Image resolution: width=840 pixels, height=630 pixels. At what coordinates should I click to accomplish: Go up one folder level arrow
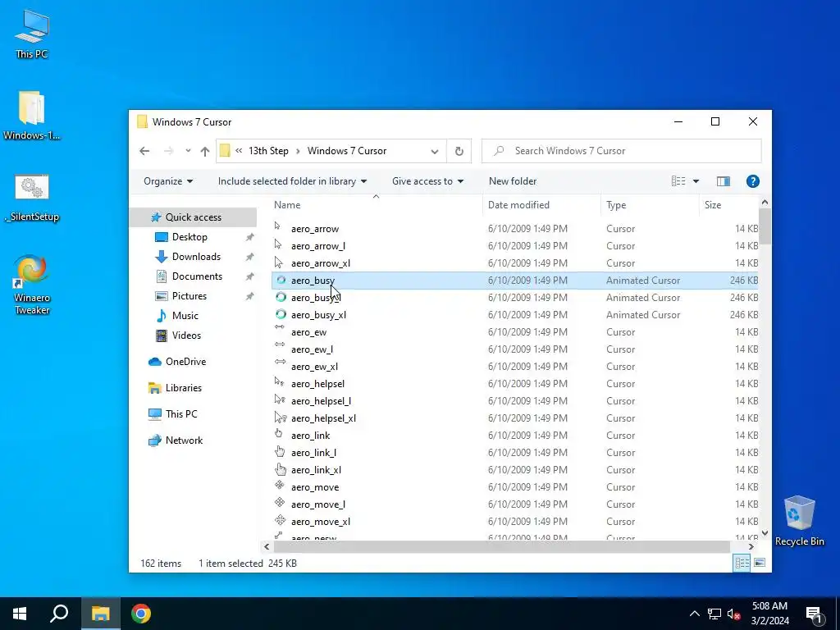coord(204,151)
